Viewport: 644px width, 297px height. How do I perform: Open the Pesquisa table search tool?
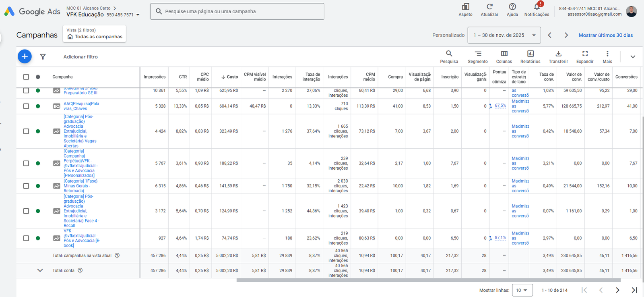449,57
